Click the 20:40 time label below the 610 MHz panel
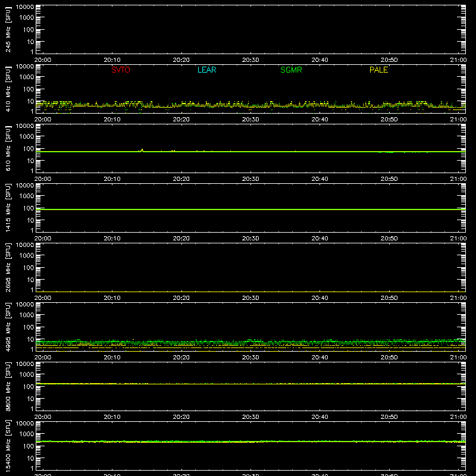The height and width of the screenshot is (476, 476). [320, 179]
